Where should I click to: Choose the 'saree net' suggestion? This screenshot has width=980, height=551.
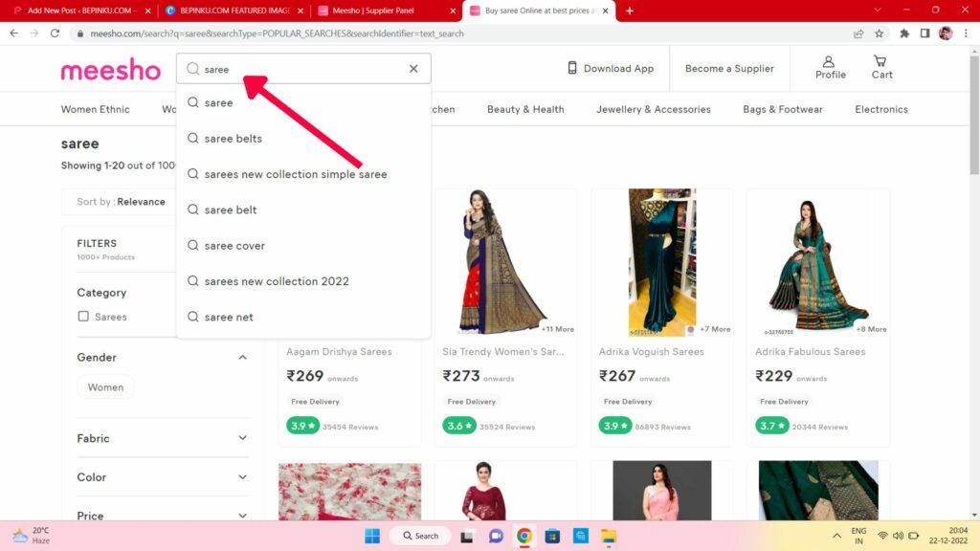pos(303,317)
